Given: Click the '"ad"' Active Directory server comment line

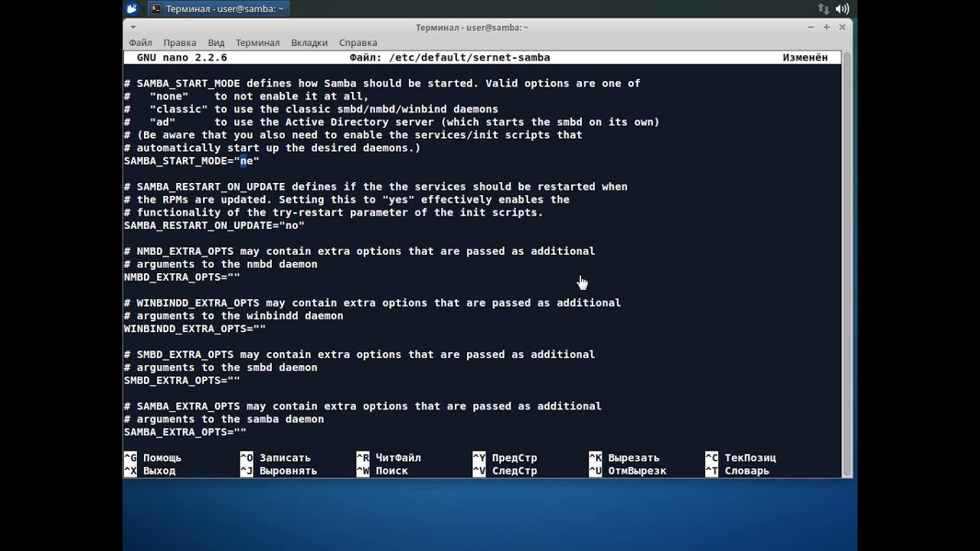Looking at the screenshot, I should [392, 122].
